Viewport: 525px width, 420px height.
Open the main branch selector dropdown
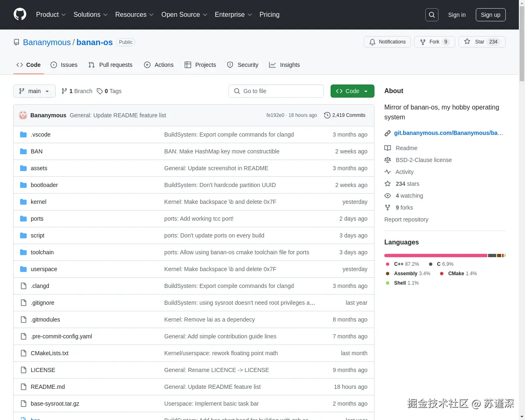point(34,91)
